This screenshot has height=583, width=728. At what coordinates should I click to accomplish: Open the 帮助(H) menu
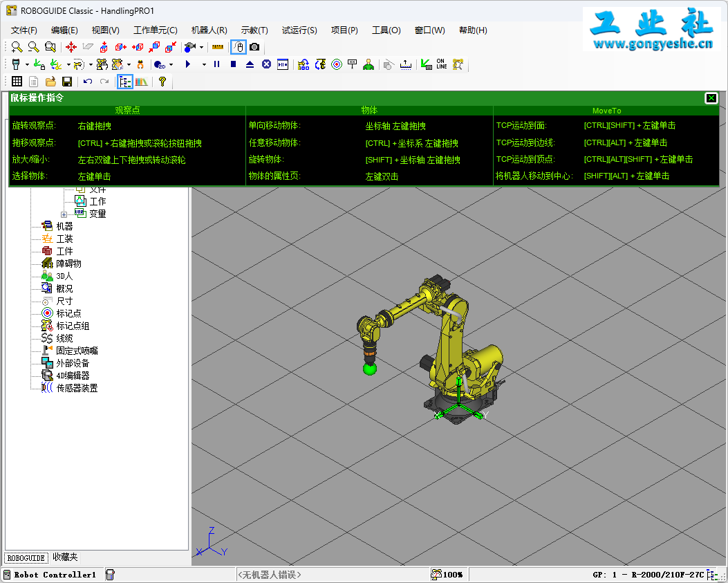pyautogui.click(x=473, y=30)
